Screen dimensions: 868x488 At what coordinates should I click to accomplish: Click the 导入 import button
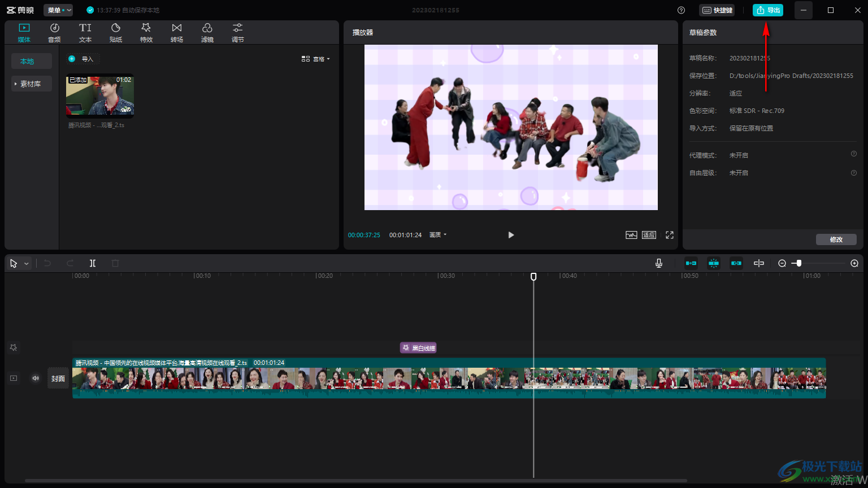click(83, 59)
